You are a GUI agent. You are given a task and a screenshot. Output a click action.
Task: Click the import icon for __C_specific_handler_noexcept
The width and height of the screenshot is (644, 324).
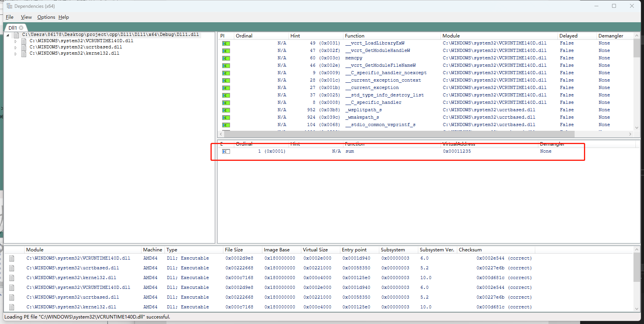pos(226,73)
